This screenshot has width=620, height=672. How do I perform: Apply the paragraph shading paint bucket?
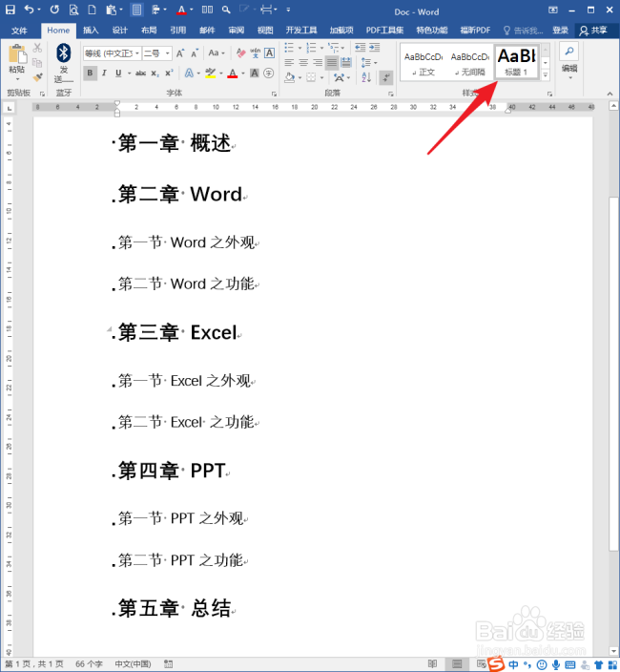pyautogui.click(x=290, y=77)
